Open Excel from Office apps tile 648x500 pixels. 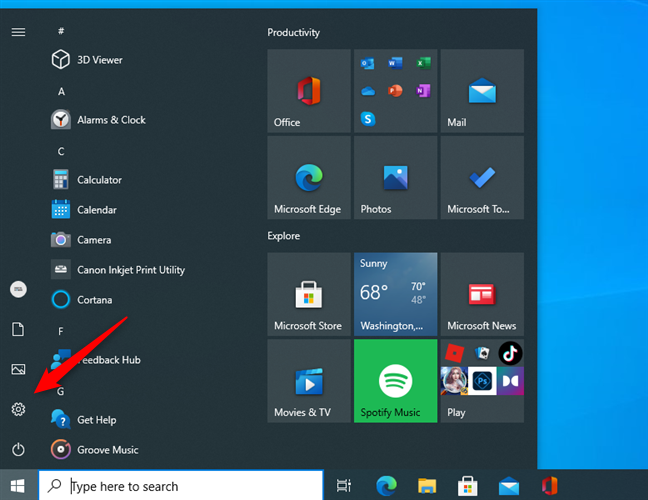tap(423, 63)
